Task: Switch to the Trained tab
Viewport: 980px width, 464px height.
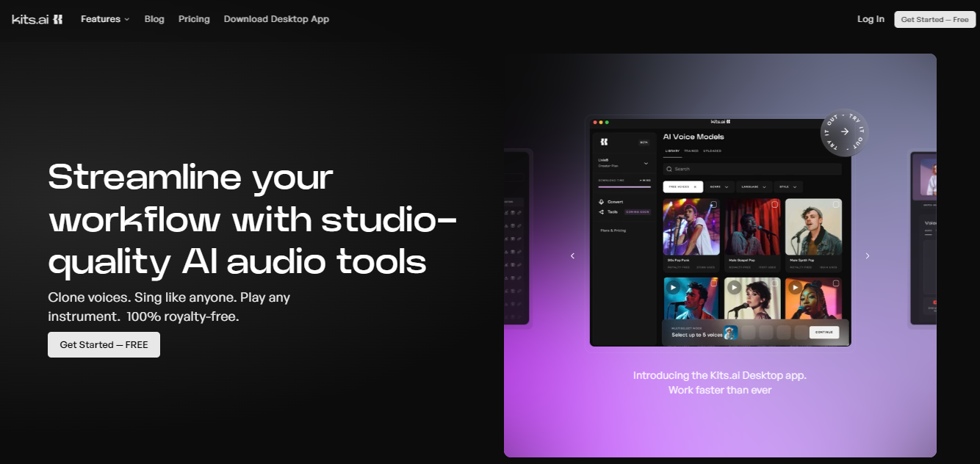Action: [x=691, y=151]
